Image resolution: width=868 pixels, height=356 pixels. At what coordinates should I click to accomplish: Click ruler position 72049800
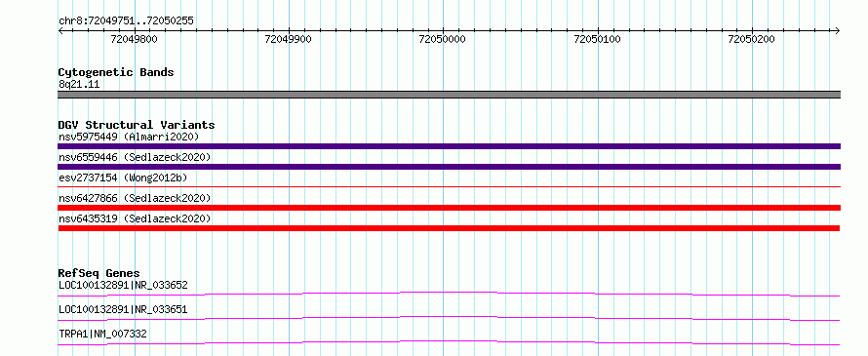(x=135, y=39)
